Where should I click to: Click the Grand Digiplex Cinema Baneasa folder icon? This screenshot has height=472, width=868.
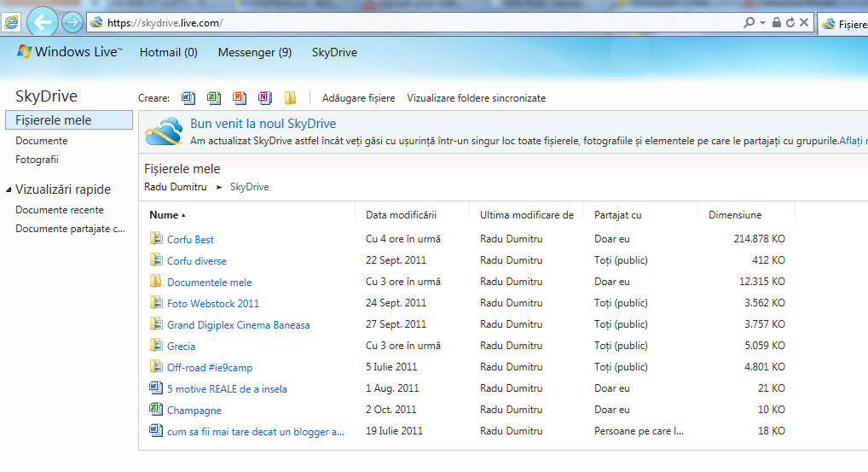(x=156, y=324)
